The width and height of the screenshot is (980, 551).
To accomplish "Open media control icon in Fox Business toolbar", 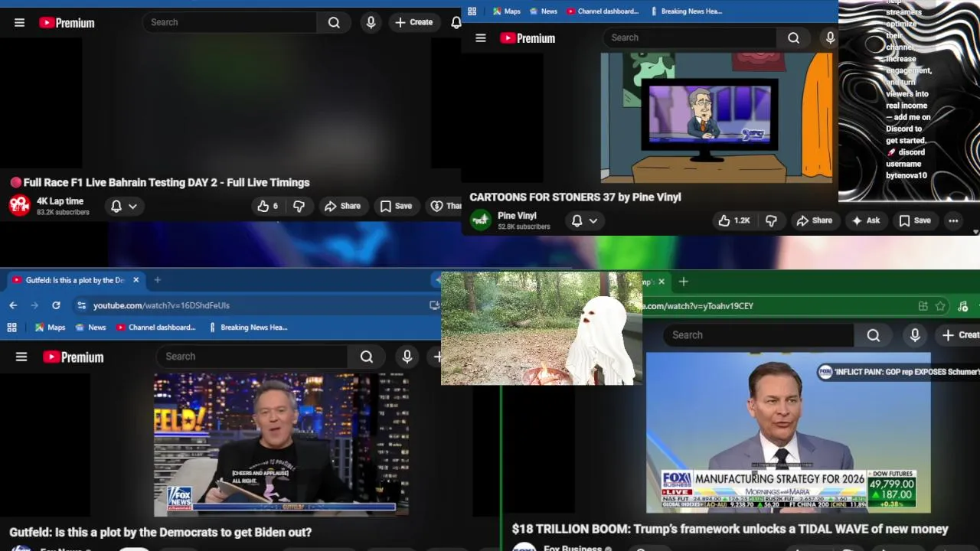I will click(x=963, y=306).
